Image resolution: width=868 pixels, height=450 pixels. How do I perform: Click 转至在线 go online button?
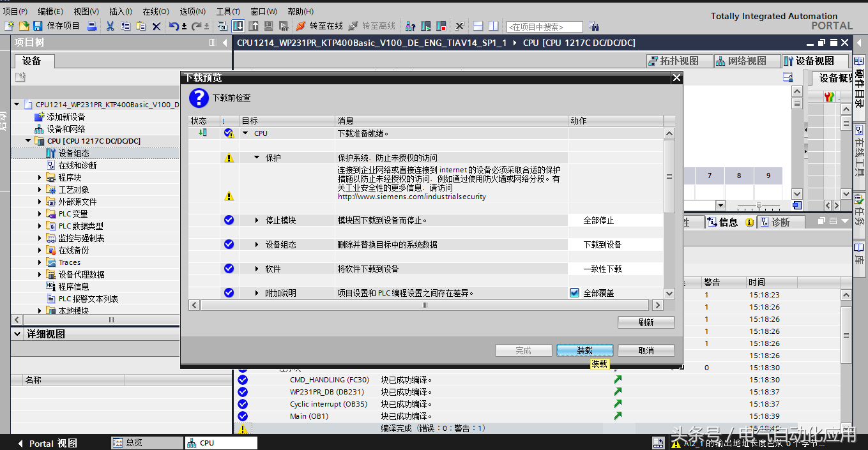[x=319, y=26]
